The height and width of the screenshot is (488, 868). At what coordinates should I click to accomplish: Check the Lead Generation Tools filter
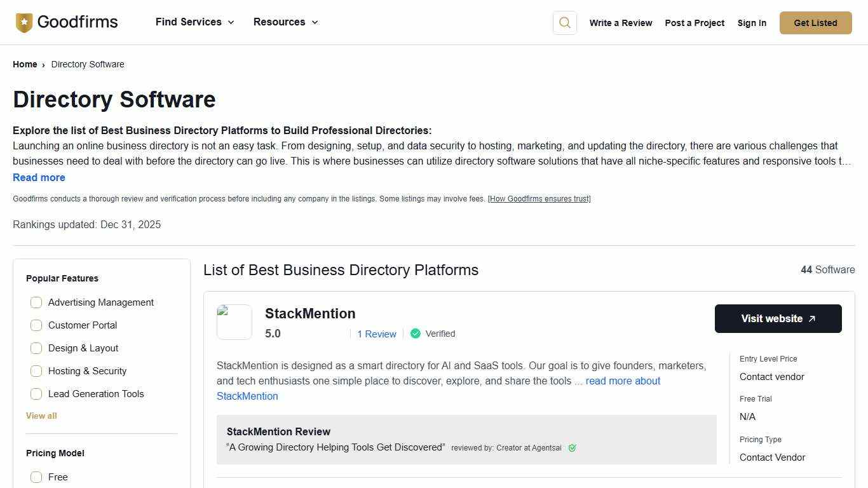(36, 394)
